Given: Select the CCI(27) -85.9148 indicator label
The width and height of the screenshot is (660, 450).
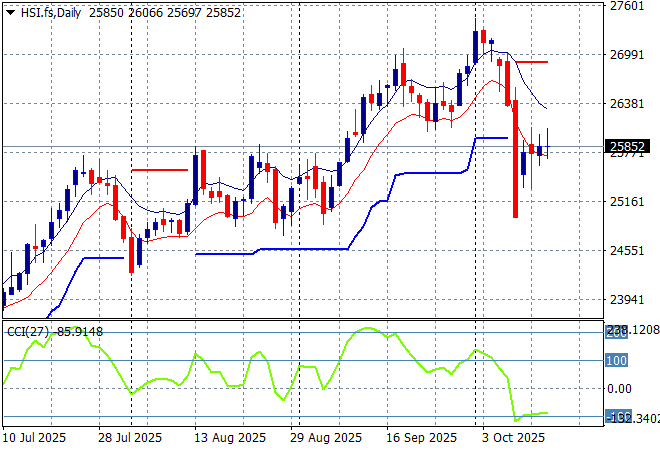Looking at the screenshot, I should 55,332.
